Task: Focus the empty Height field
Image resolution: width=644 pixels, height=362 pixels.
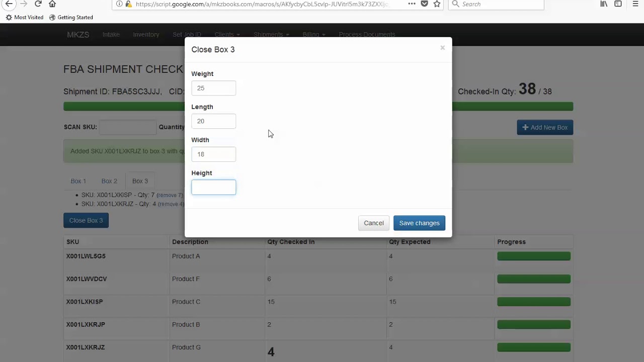Action: point(213,187)
